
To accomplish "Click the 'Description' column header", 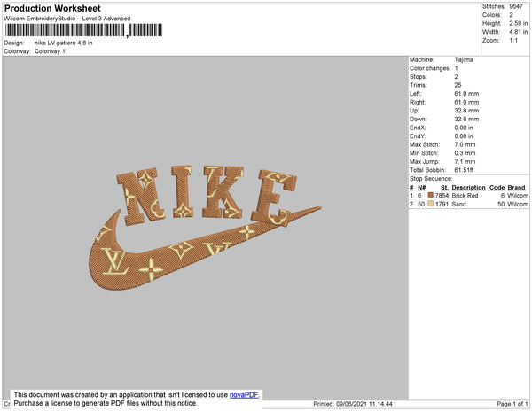I will pos(468,188).
